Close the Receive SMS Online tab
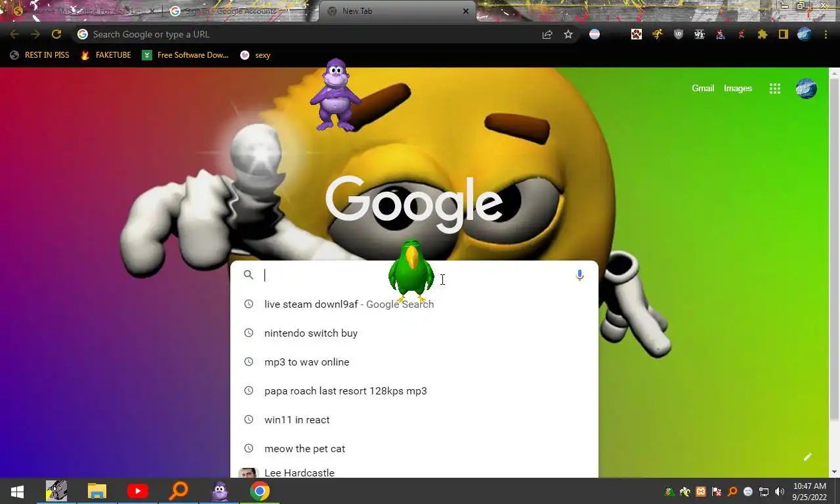This screenshot has height=504, width=840. pyautogui.click(x=152, y=11)
